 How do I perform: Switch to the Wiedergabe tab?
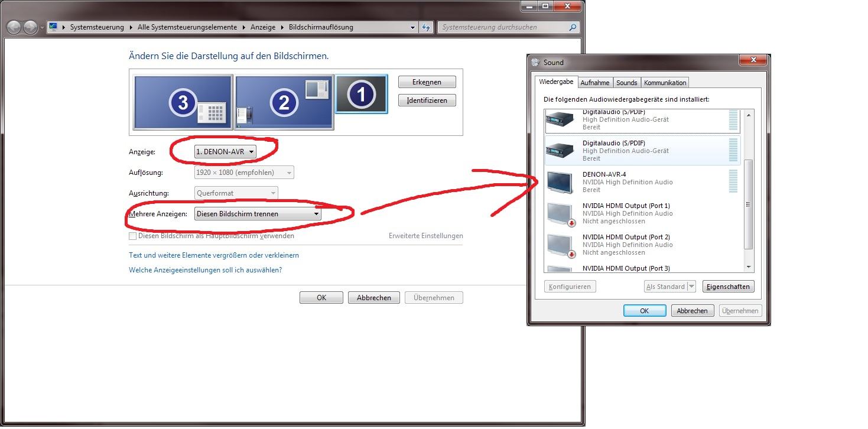pyautogui.click(x=556, y=82)
